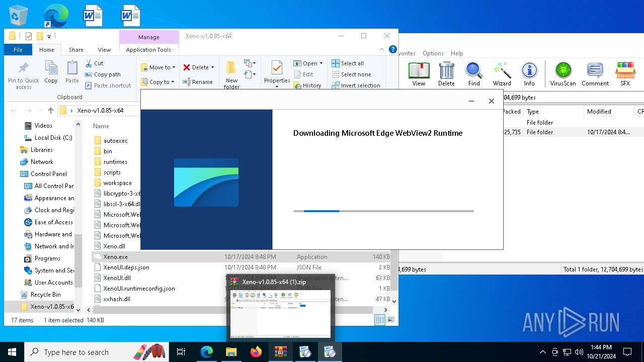This screenshot has width=644, height=362.
Task: Switch to details view button
Action: [x=380, y=320]
